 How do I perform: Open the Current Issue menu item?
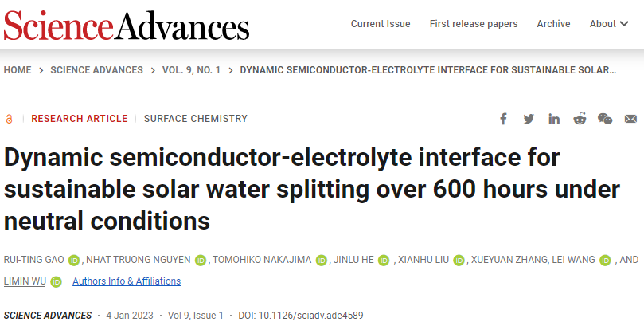[381, 24]
